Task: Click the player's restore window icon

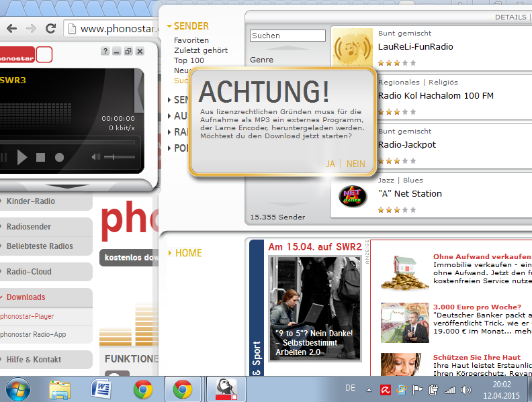Action: (128, 51)
